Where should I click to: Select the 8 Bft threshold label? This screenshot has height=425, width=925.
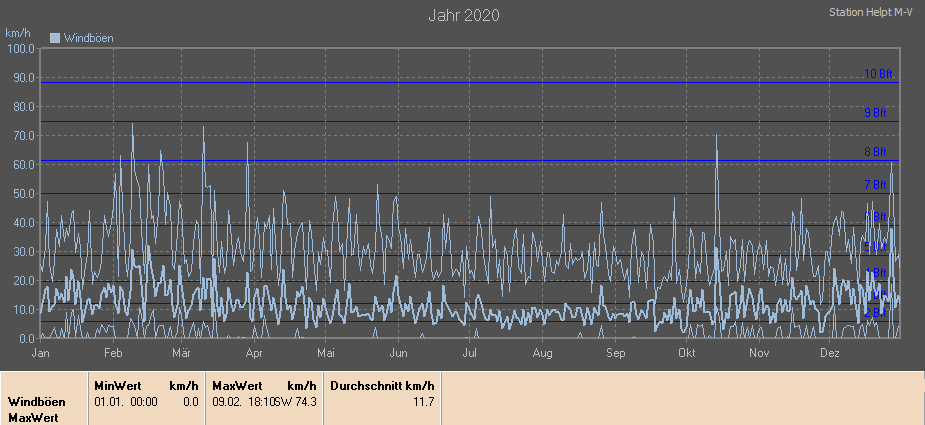[x=876, y=152]
